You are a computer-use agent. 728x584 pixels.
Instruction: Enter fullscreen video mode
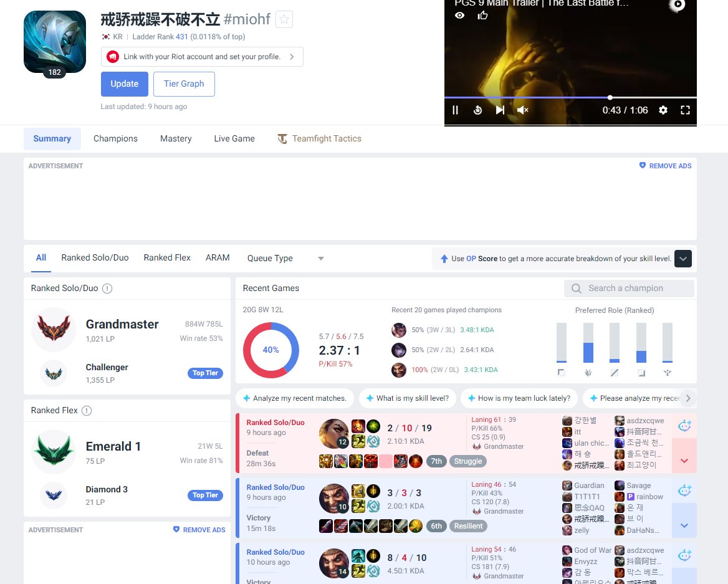point(685,110)
